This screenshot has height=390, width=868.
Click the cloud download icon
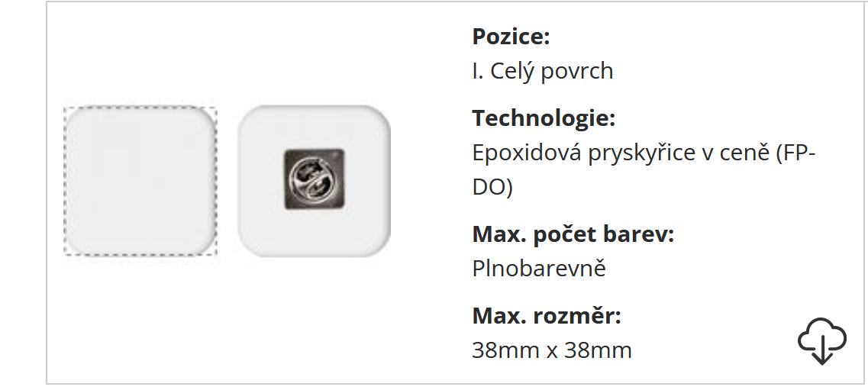pyautogui.click(x=821, y=340)
